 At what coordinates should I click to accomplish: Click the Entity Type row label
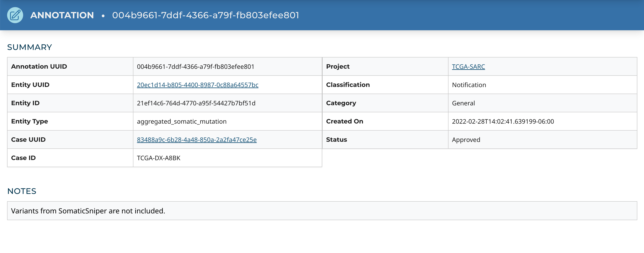pyautogui.click(x=29, y=121)
